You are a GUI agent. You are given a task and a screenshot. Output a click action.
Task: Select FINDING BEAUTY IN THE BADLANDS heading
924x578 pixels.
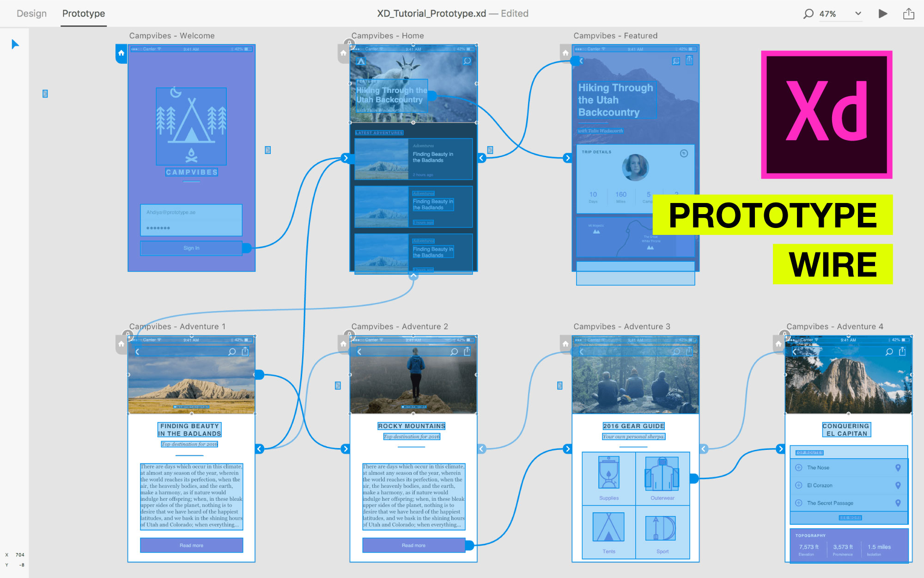click(x=189, y=430)
